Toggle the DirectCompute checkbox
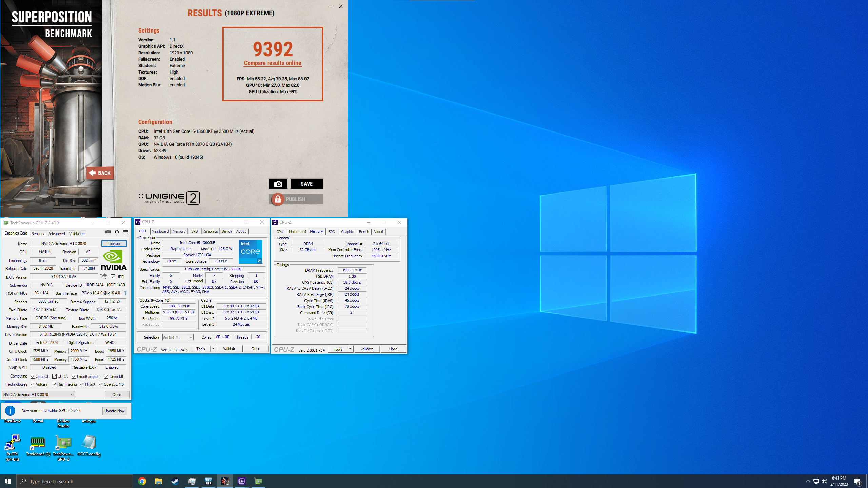This screenshot has width=868, height=488. tap(74, 376)
